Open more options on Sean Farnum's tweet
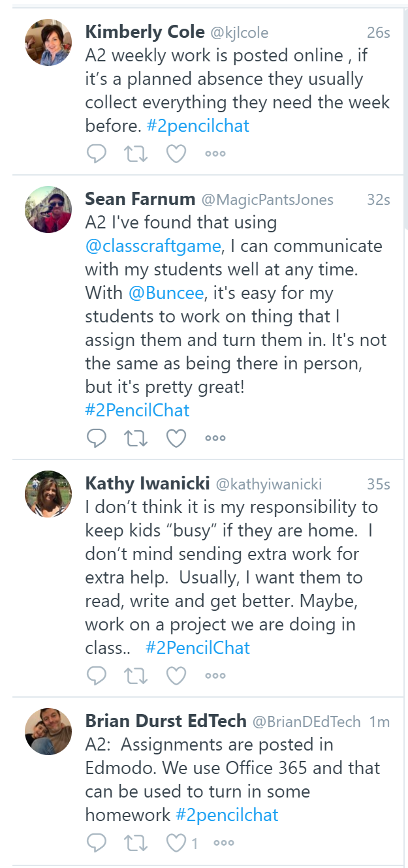This screenshot has height=868, width=408. pos(215,439)
